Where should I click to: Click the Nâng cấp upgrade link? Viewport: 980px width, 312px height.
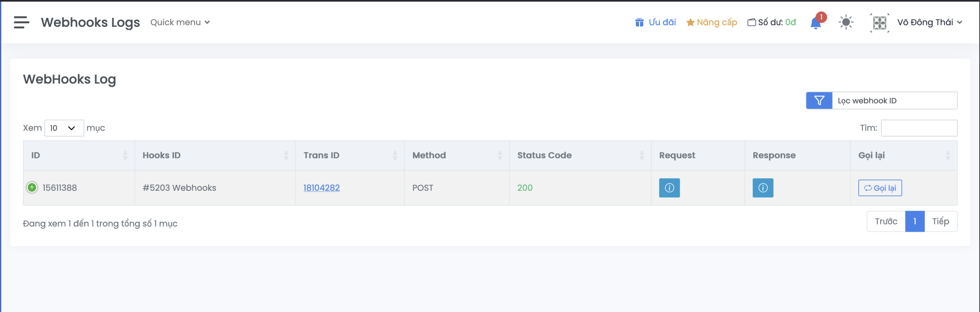click(x=712, y=22)
